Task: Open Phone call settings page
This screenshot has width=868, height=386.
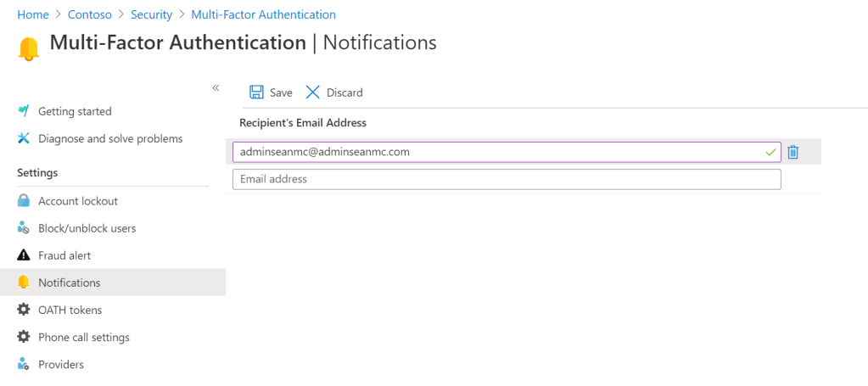Action: [x=83, y=337]
